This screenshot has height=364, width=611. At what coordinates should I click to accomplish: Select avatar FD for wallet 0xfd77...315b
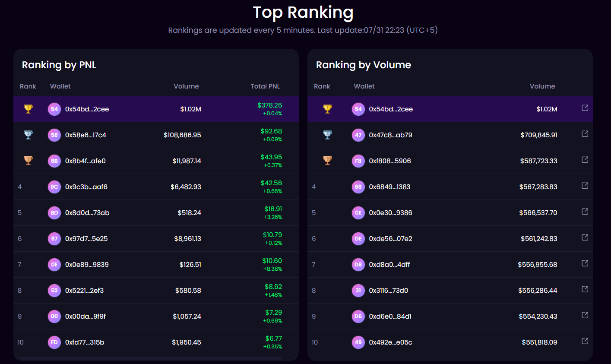54,342
